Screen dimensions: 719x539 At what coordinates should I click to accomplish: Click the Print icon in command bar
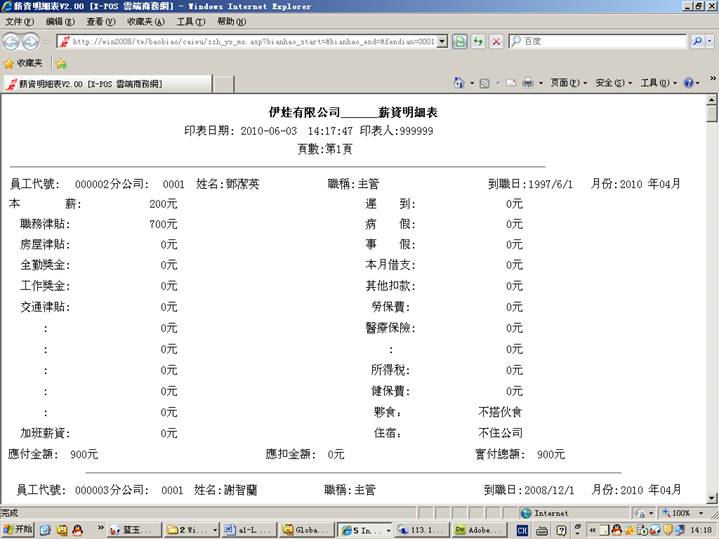point(527,83)
